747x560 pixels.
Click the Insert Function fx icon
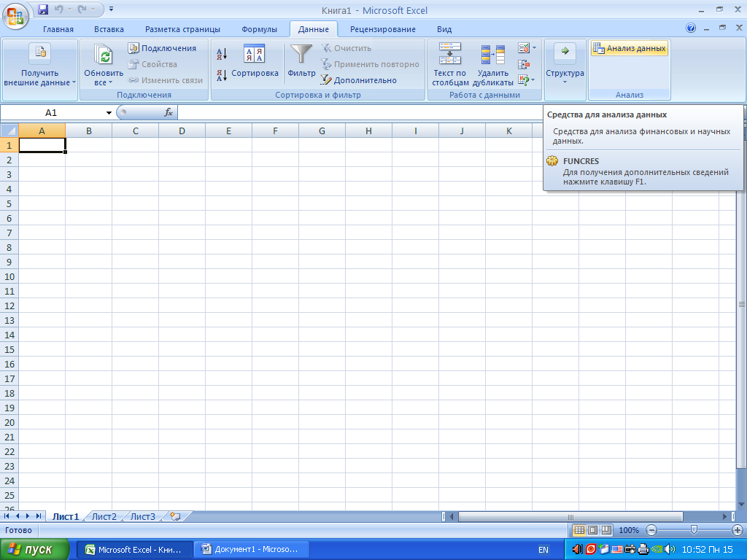click(x=169, y=113)
